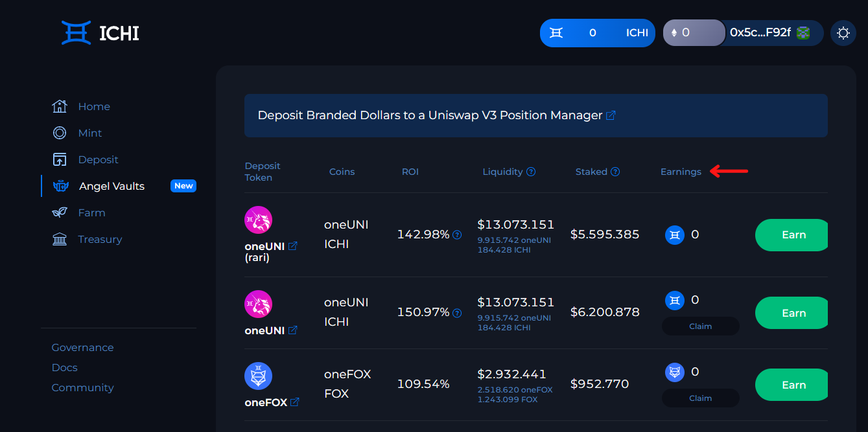Image resolution: width=868 pixels, height=432 pixels.
Task: Click the 142.98% ROI value
Action: pos(423,234)
